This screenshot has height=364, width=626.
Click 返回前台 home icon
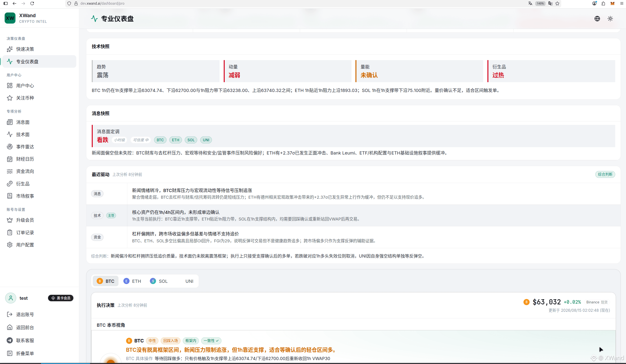pyautogui.click(x=10, y=327)
